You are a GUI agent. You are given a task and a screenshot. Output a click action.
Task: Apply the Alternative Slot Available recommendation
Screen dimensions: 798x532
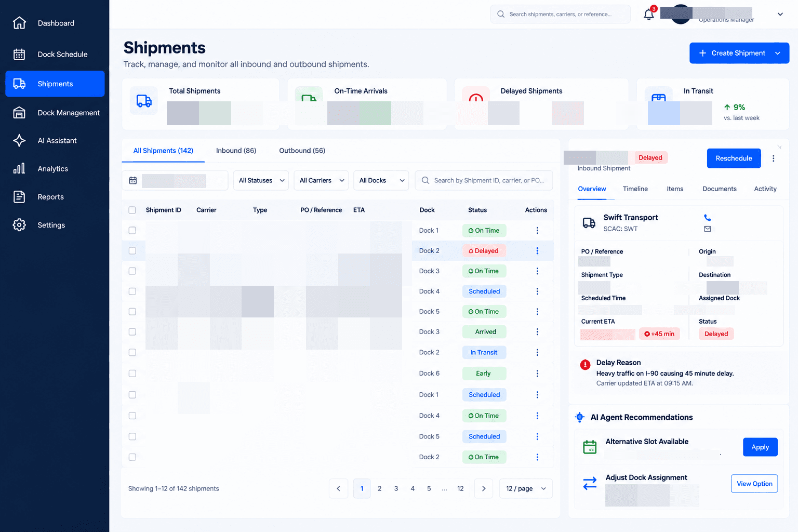coord(760,447)
